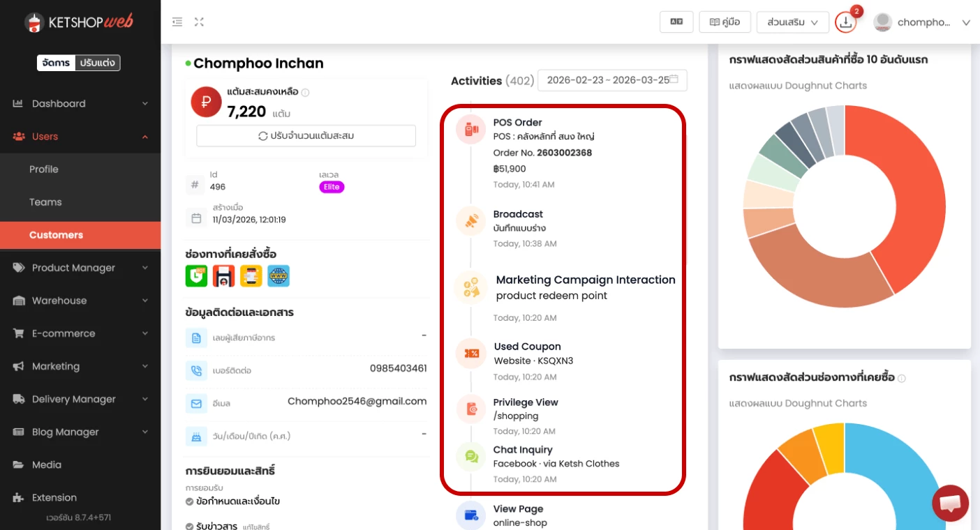The image size is (980, 530).
Task: Click Marketing Campaign Interaction activity icon
Action: click(x=471, y=287)
